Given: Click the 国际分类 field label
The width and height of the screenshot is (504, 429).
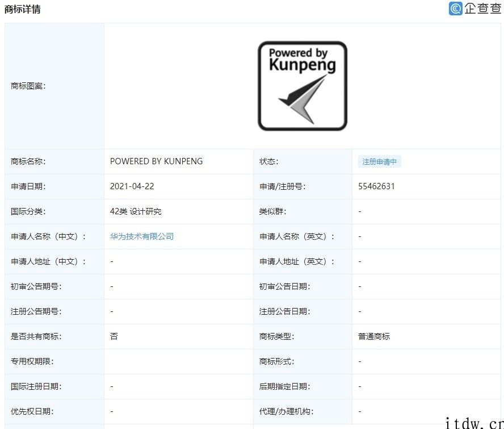Looking at the screenshot, I should pyautogui.click(x=28, y=211).
